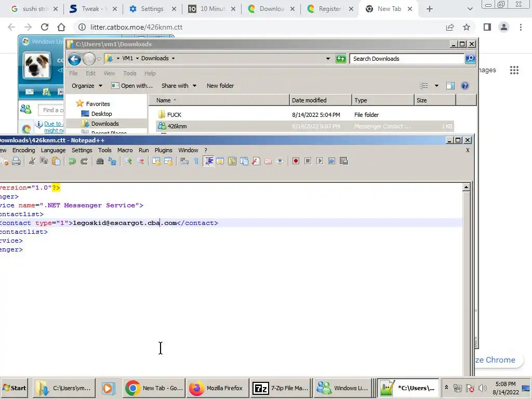Open Encoding menu in Notepad++

(24, 150)
